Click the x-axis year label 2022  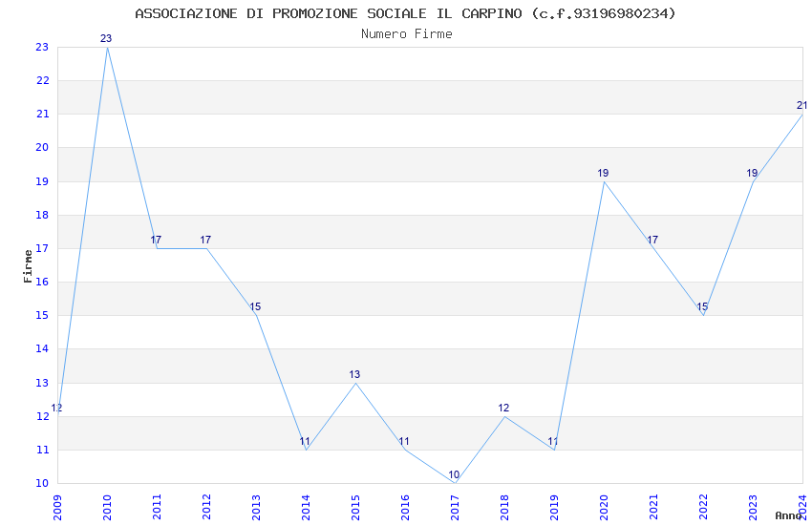tap(704, 508)
